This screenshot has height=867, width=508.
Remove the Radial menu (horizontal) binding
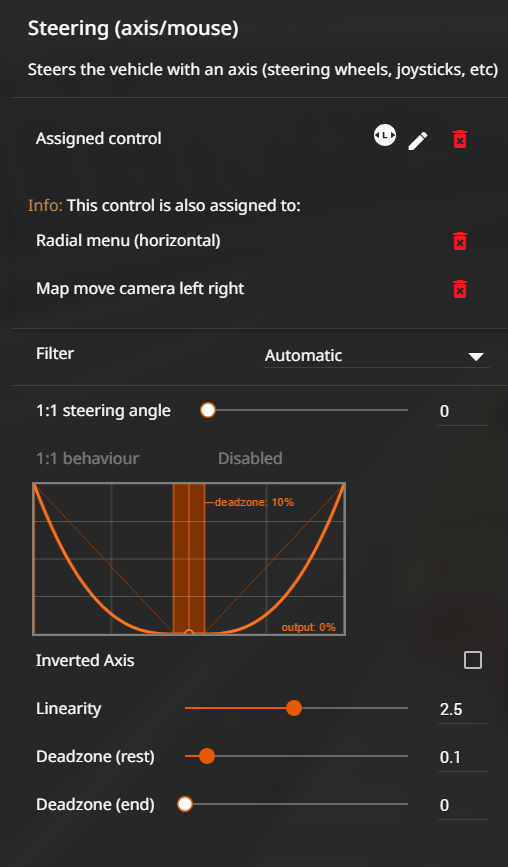(459, 241)
